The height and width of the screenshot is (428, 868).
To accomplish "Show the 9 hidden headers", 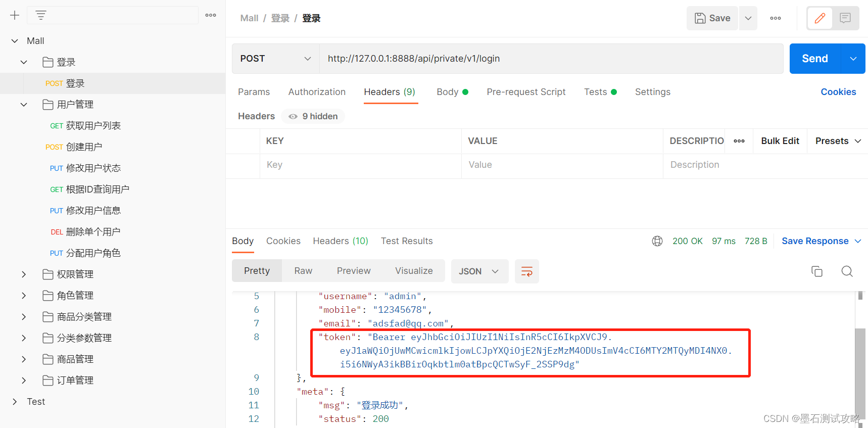I will click(313, 116).
